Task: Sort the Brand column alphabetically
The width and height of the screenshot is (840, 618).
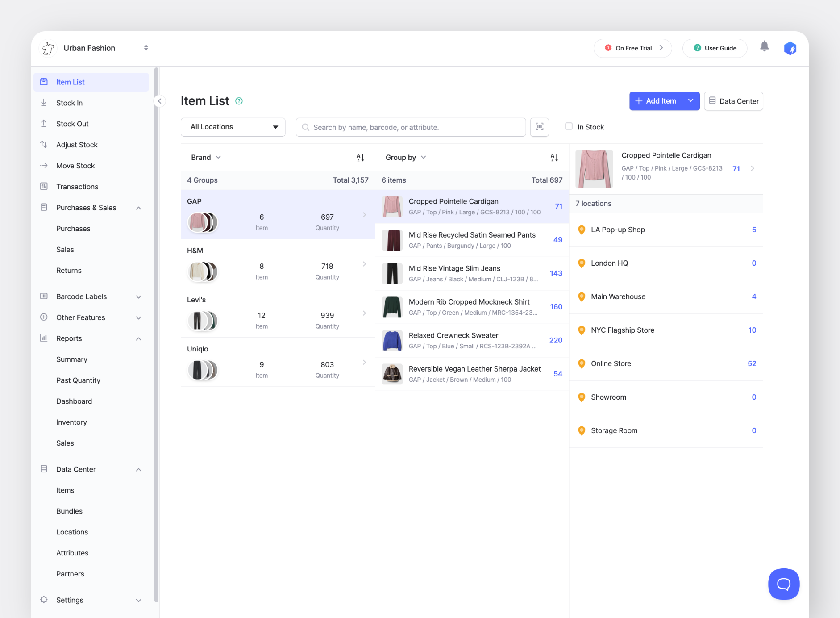Action: pyautogui.click(x=360, y=157)
